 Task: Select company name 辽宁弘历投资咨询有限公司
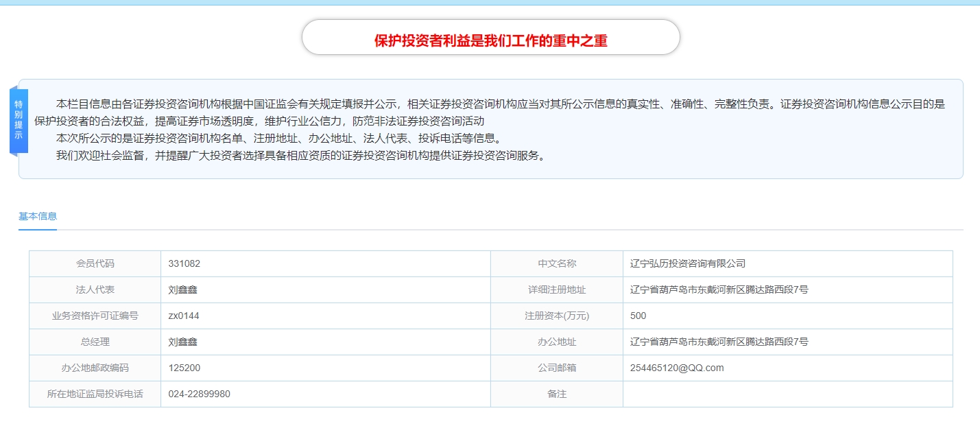point(688,263)
